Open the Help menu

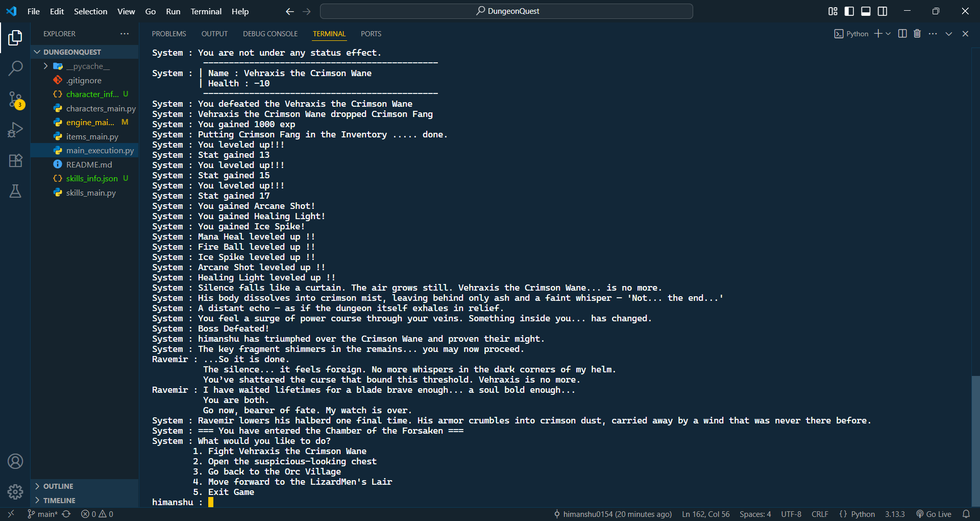point(240,11)
